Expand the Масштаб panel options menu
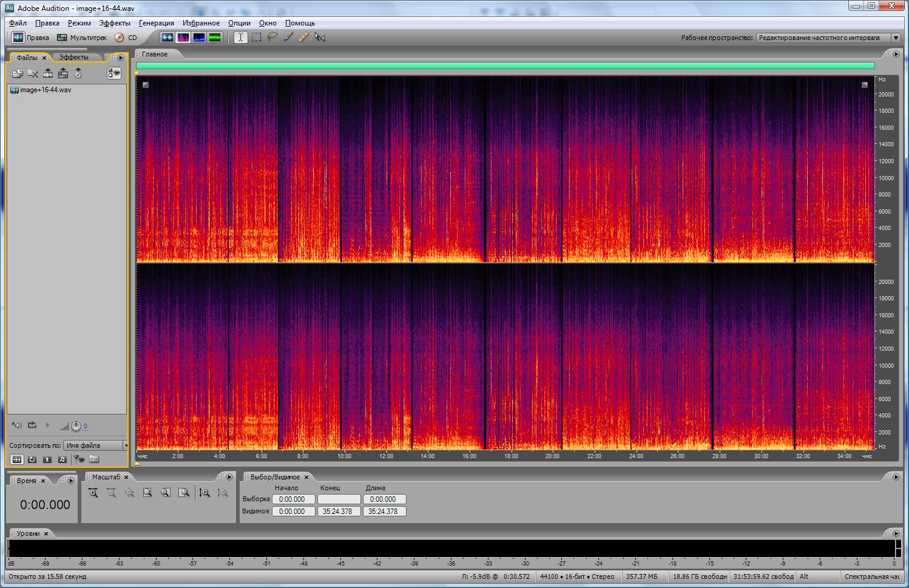The height and width of the screenshot is (588, 909). pos(229,477)
